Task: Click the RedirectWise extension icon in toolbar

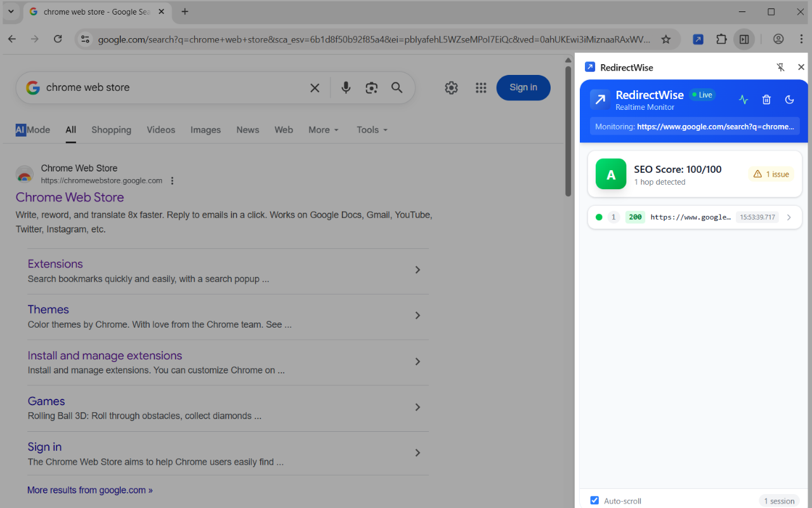Action: (698, 39)
